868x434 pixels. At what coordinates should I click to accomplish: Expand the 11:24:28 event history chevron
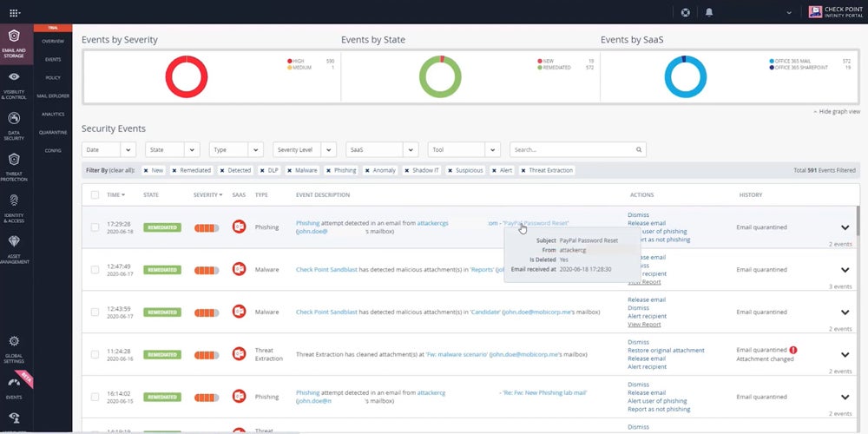pos(845,354)
